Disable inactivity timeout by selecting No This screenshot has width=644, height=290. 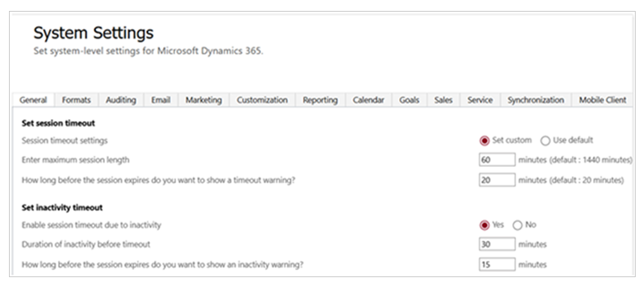pos(517,225)
